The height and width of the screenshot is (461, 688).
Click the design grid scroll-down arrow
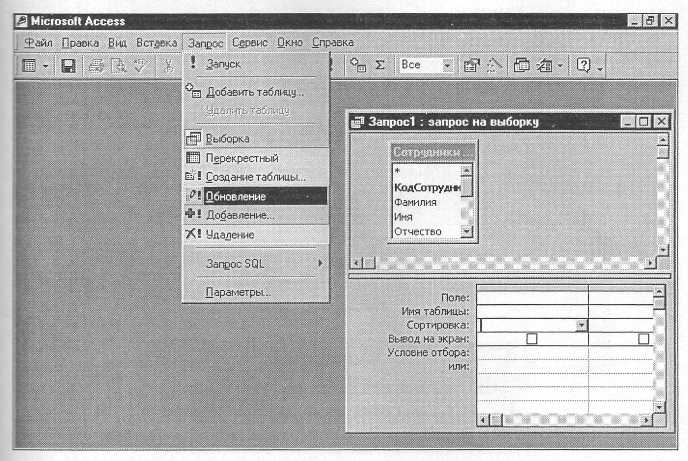[659, 407]
